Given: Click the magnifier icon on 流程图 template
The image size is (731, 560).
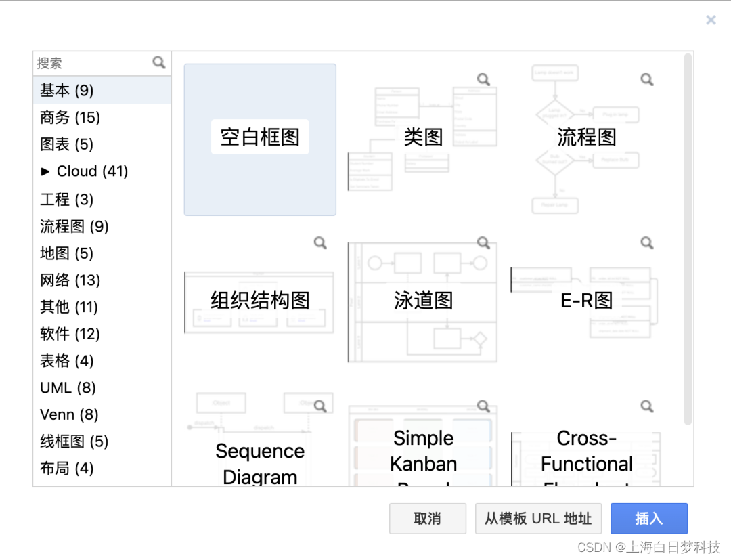Looking at the screenshot, I should tap(646, 79).
